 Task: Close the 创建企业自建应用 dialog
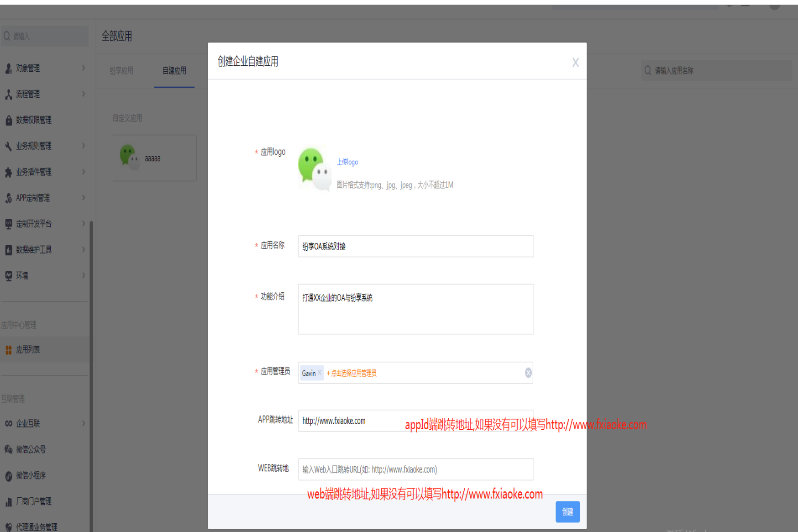coord(576,63)
